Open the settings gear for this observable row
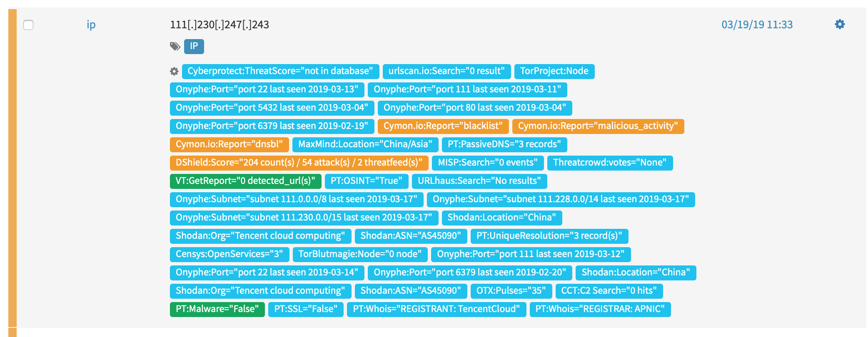 pyautogui.click(x=841, y=25)
